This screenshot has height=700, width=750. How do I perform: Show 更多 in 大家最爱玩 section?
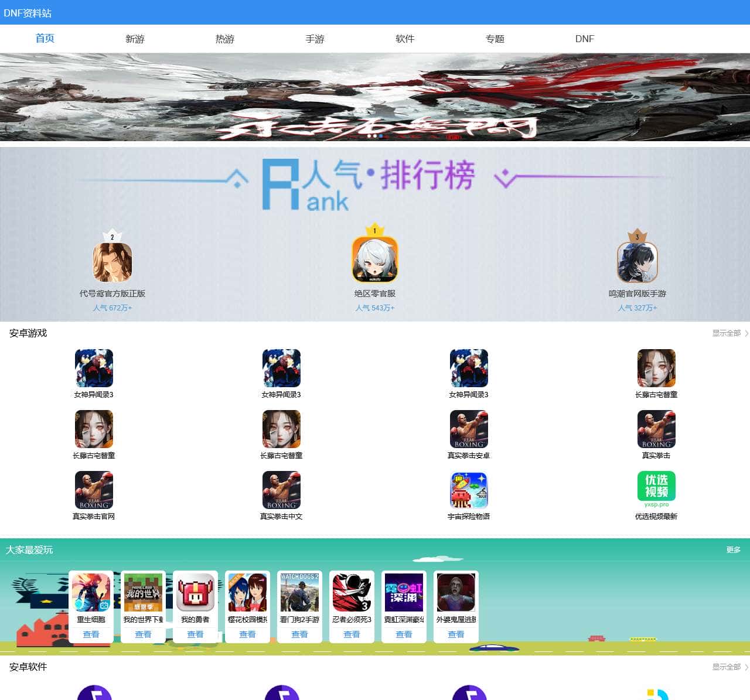[733, 550]
